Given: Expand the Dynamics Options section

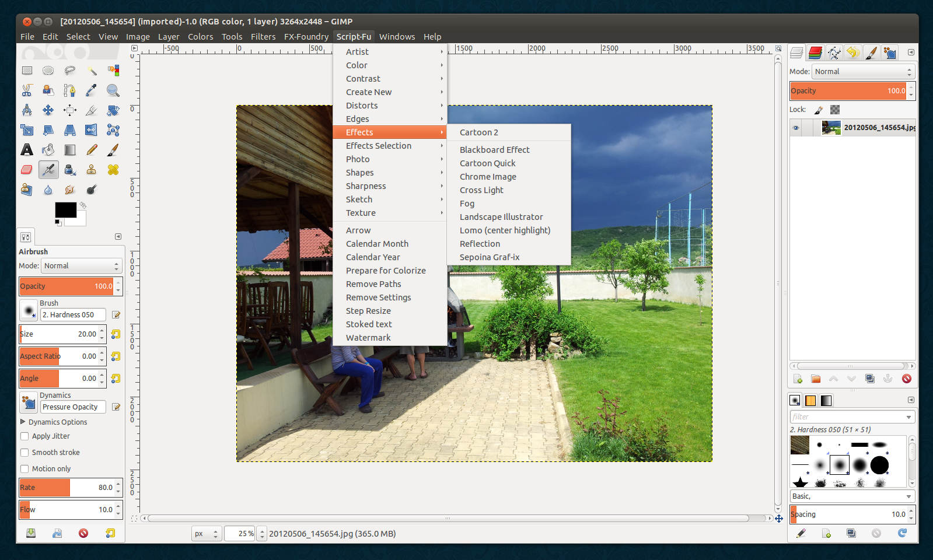Looking at the screenshot, I should (23, 422).
